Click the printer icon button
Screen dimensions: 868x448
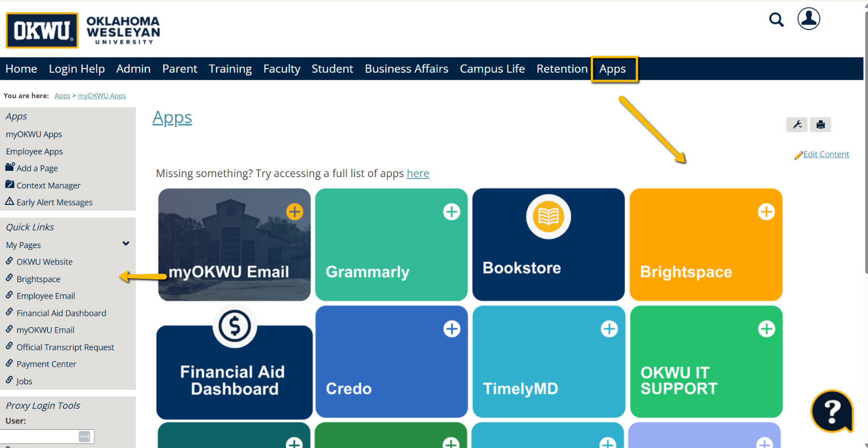[820, 124]
